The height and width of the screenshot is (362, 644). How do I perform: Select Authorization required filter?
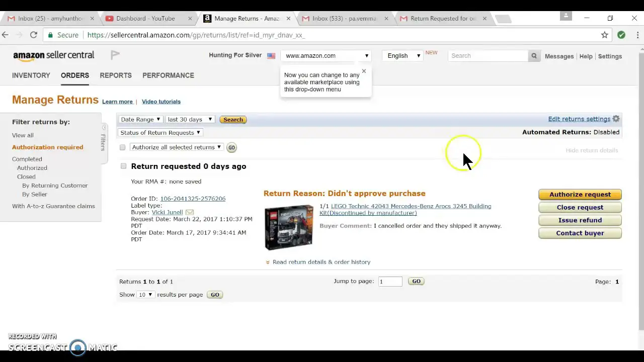click(x=47, y=147)
